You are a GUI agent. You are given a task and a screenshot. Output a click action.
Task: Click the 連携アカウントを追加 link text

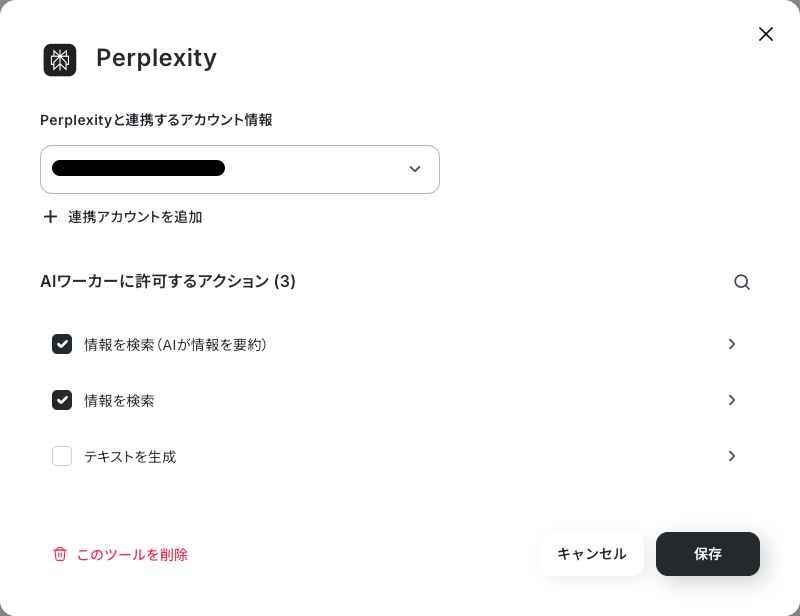coord(135,217)
